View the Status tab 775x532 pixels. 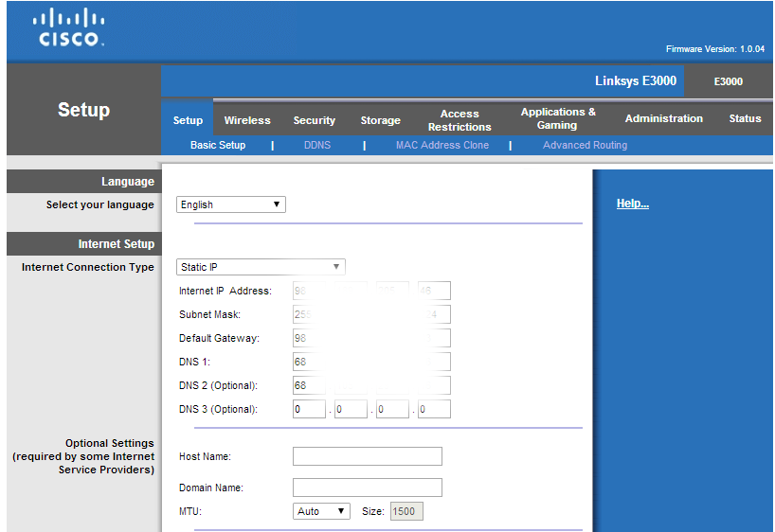click(x=745, y=118)
